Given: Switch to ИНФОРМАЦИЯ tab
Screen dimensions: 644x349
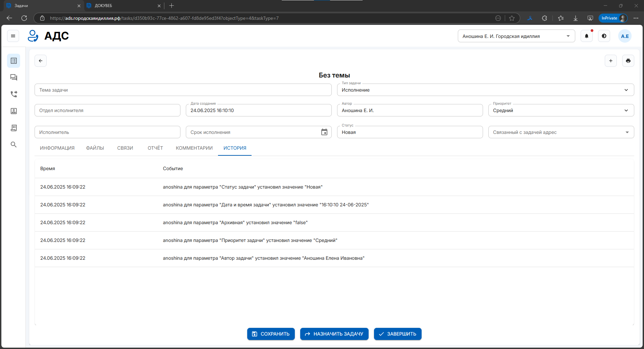Looking at the screenshot, I should (57, 148).
